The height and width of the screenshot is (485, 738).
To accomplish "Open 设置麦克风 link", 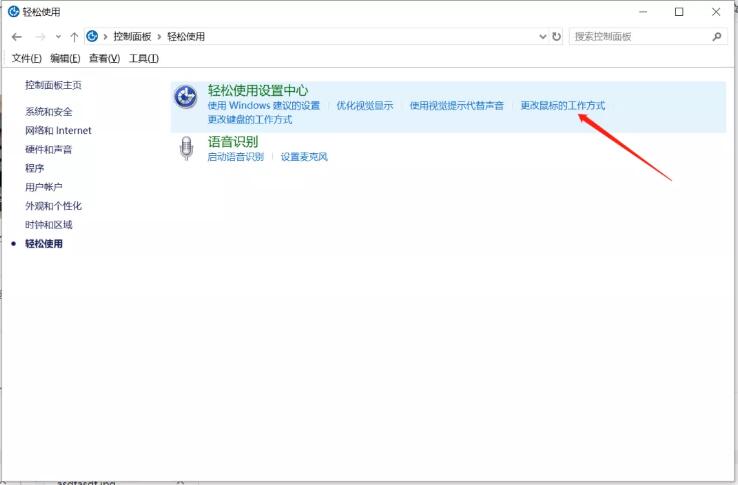I will pyautogui.click(x=304, y=157).
